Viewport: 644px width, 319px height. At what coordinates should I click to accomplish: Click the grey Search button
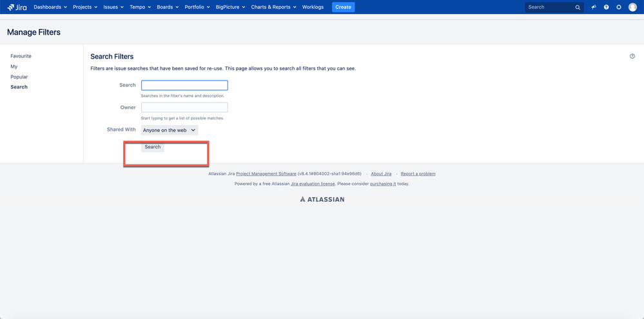(152, 147)
